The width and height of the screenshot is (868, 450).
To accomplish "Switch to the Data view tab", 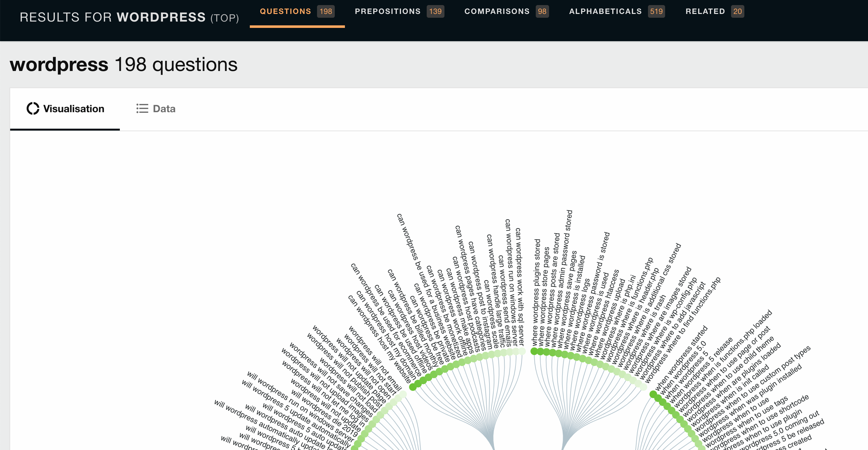I will 156,108.
